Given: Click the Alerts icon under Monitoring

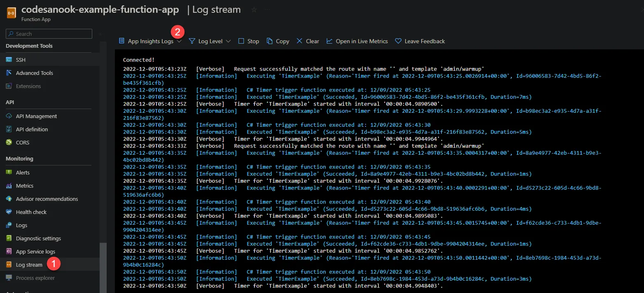Looking at the screenshot, I should (9, 172).
